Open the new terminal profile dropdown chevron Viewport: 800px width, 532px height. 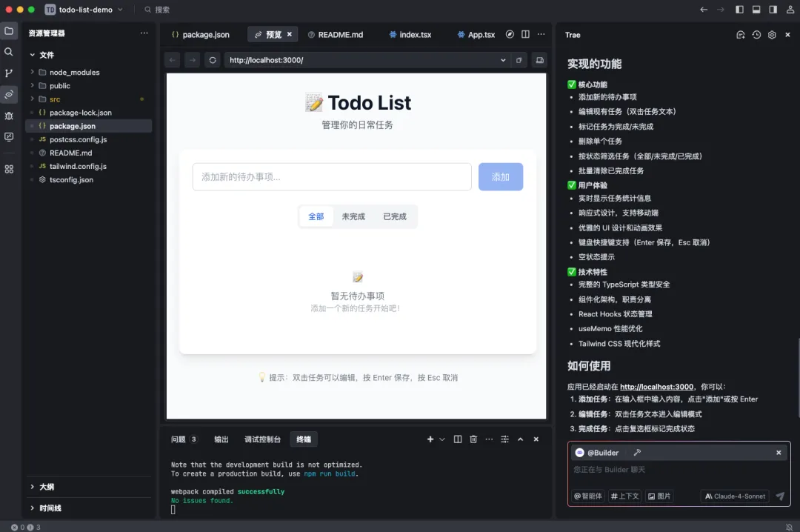click(x=441, y=439)
